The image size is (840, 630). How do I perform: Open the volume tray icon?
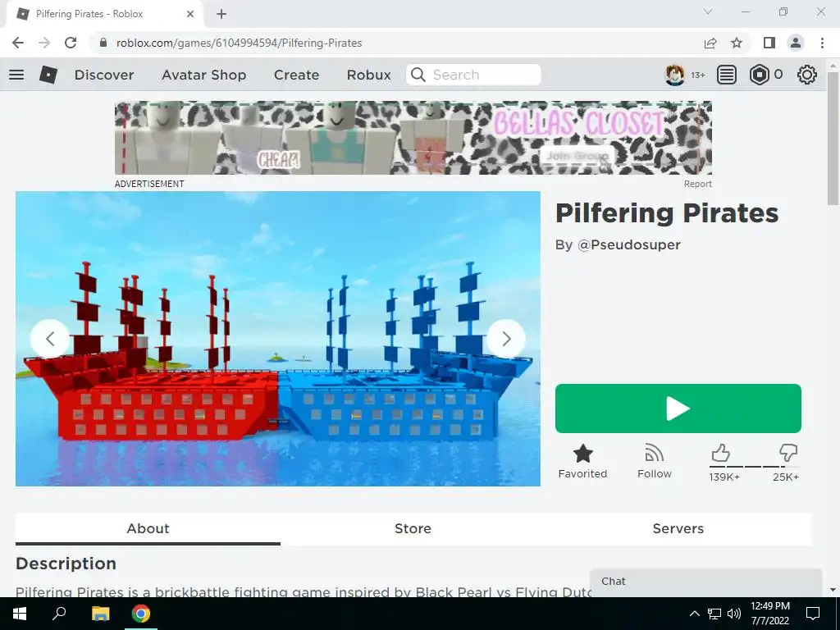click(734, 614)
